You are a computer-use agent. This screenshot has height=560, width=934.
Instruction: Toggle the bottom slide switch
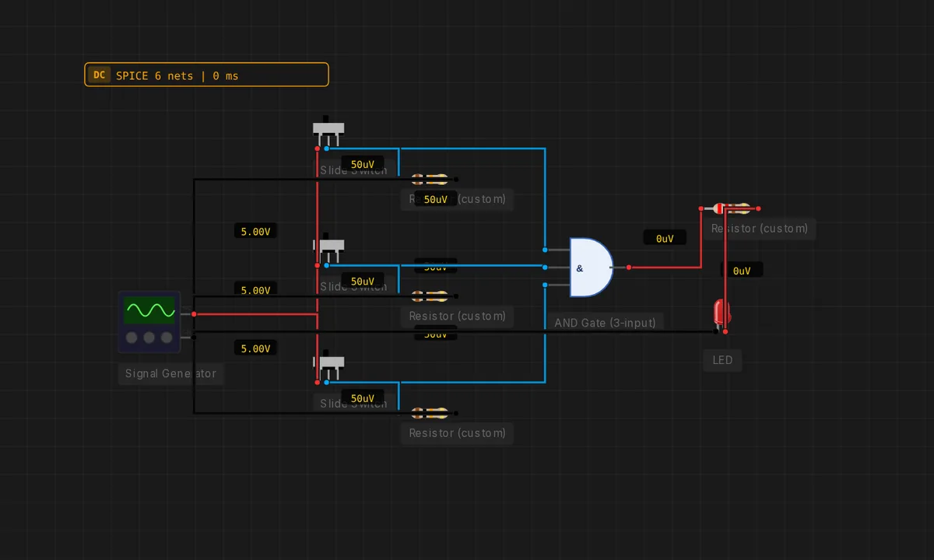tap(328, 363)
